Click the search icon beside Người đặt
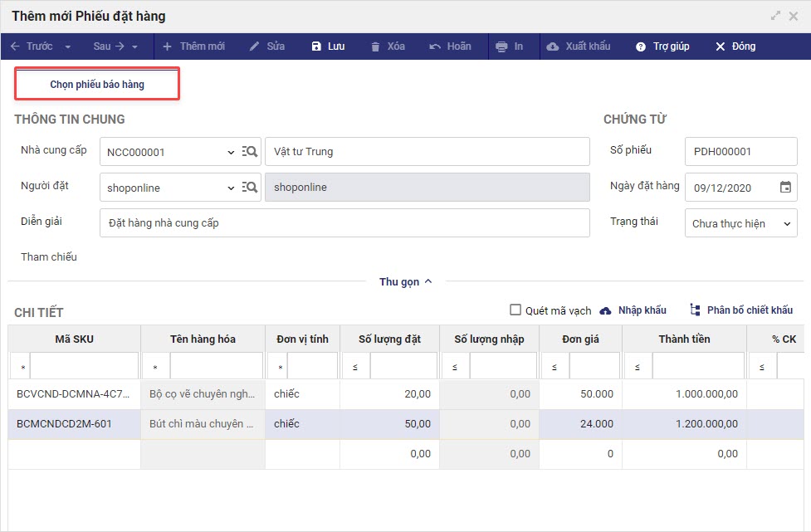The width and height of the screenshot is (811, 532). [x=250, y=188]
